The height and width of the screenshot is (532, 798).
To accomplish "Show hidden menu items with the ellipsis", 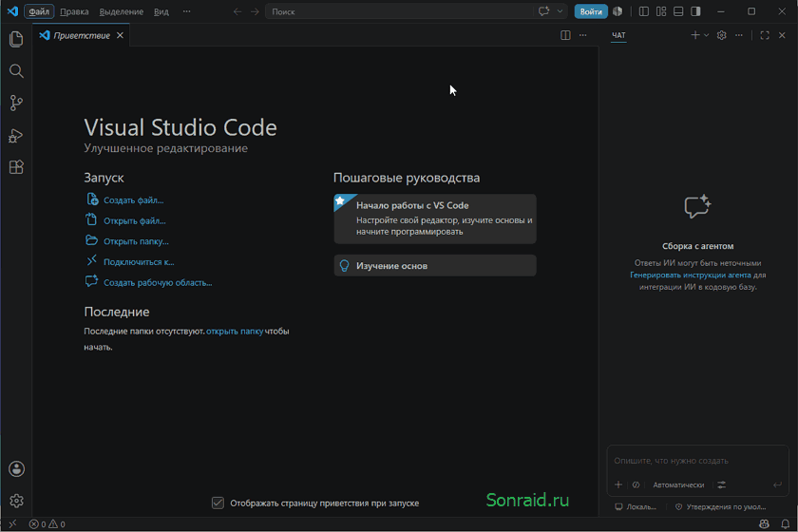I will (187, 11).
